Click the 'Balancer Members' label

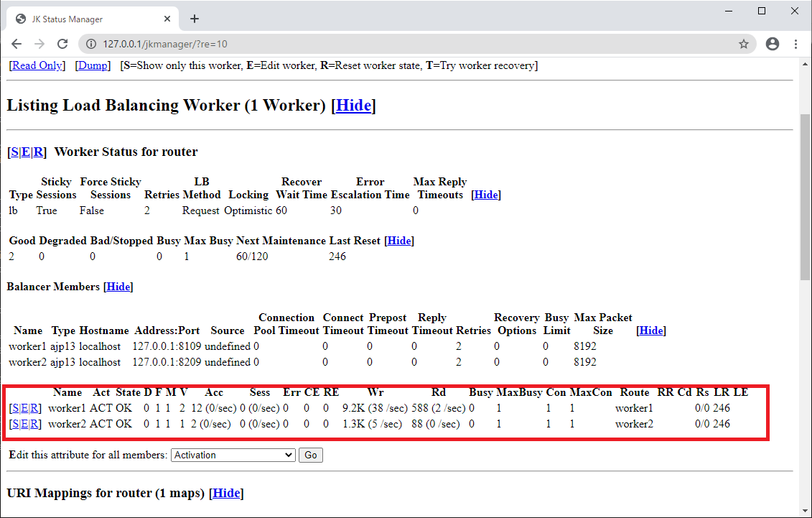[53, 287]
